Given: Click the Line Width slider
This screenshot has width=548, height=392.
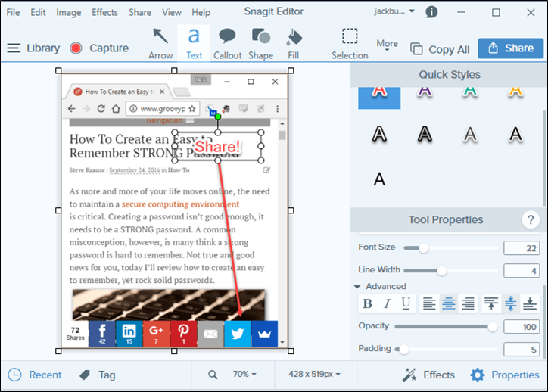Looking at the screenshot, I should click(x=451, y=271).
